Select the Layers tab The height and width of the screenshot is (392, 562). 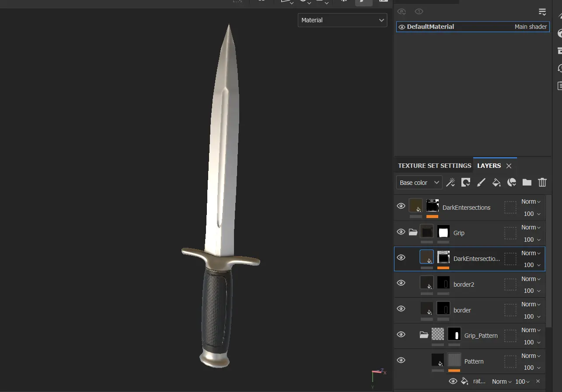(489, 166)
